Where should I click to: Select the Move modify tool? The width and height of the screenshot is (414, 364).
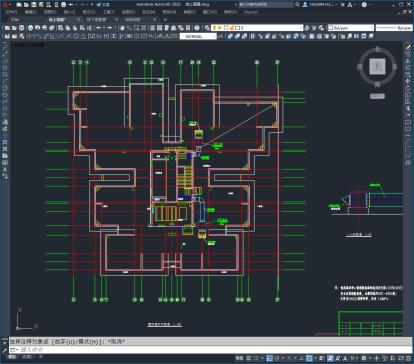(408, 81)
